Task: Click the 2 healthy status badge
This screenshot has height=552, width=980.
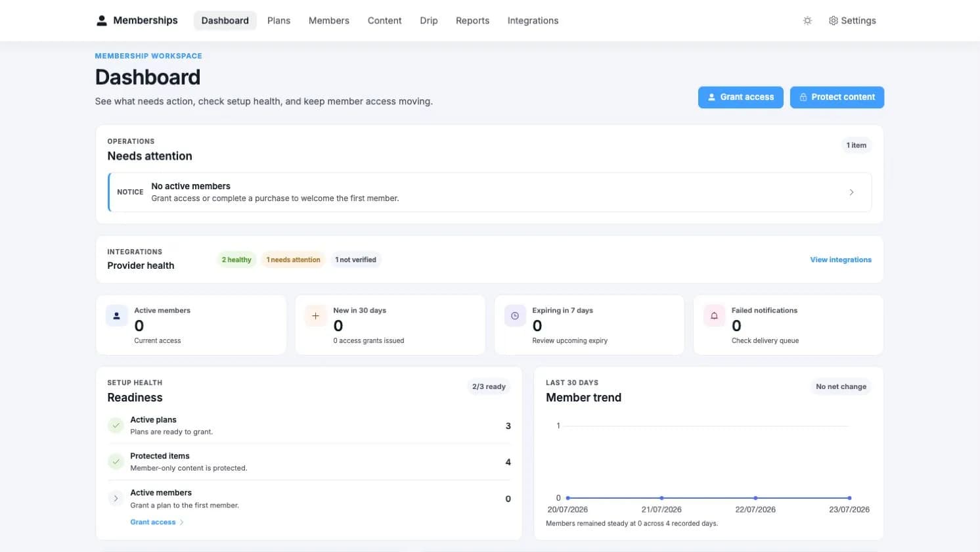Action: 236,260
